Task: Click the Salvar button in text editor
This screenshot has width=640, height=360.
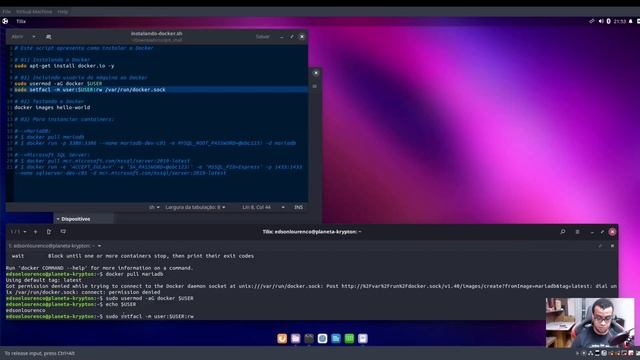Action: tap(262, 37)
